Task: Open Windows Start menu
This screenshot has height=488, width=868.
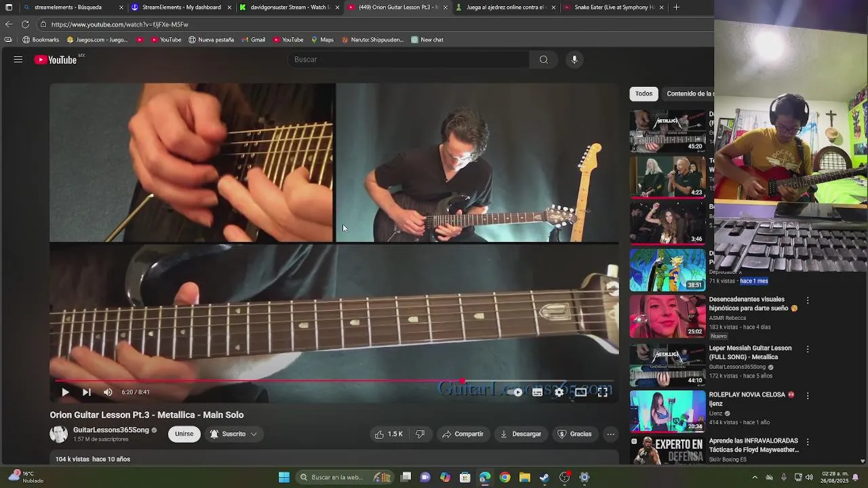Action: [x=284, y=477]
